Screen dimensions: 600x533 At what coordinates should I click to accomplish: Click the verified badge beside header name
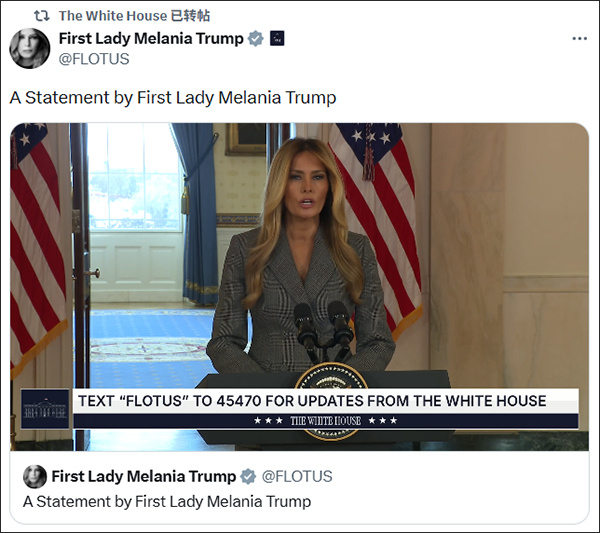[256, 39]
